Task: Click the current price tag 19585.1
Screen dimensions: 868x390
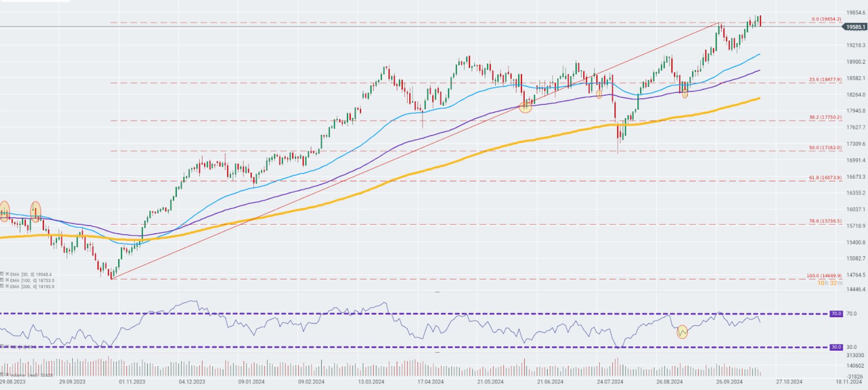Action: pos(855,27)
